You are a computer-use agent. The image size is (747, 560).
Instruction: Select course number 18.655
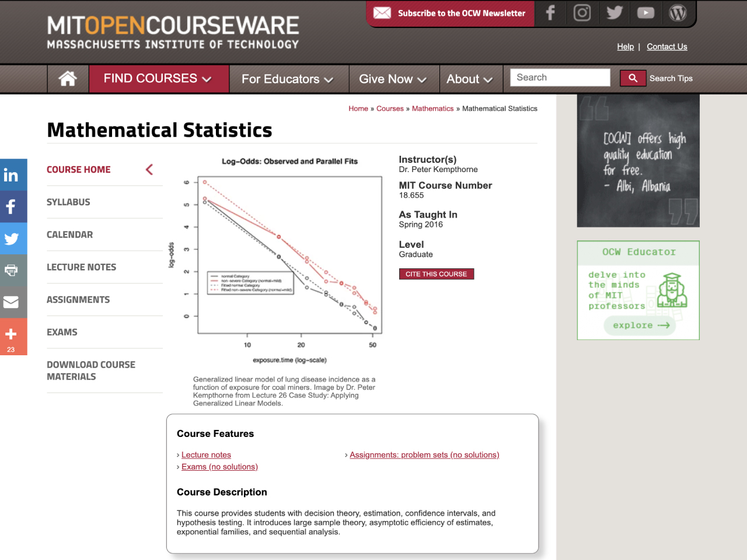click(411, 195)
